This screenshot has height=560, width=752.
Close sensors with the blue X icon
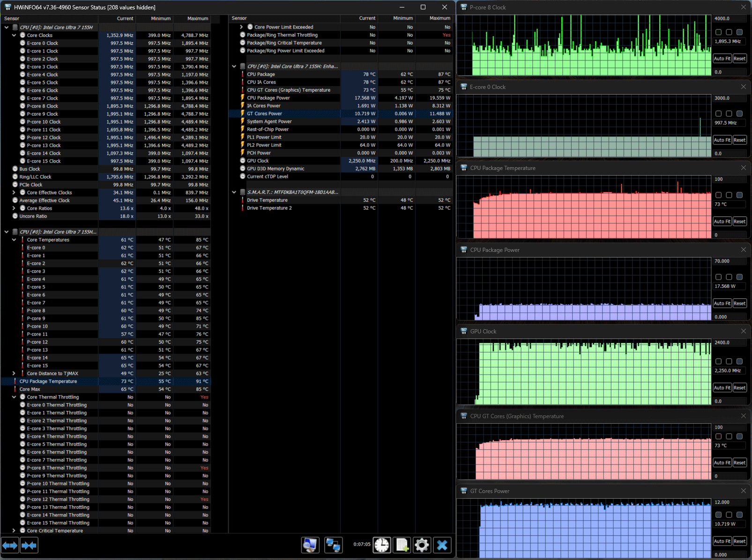(442, 545)
